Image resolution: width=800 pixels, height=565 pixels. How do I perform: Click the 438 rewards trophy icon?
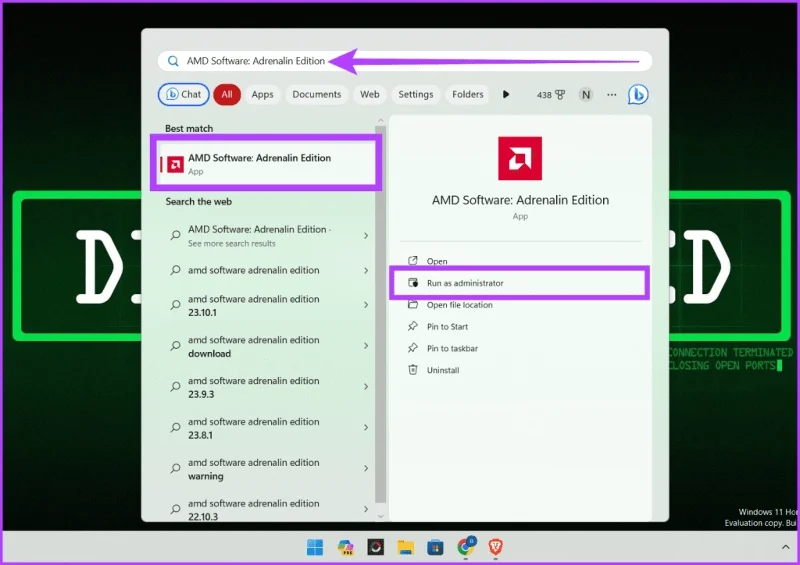(560, 94)
